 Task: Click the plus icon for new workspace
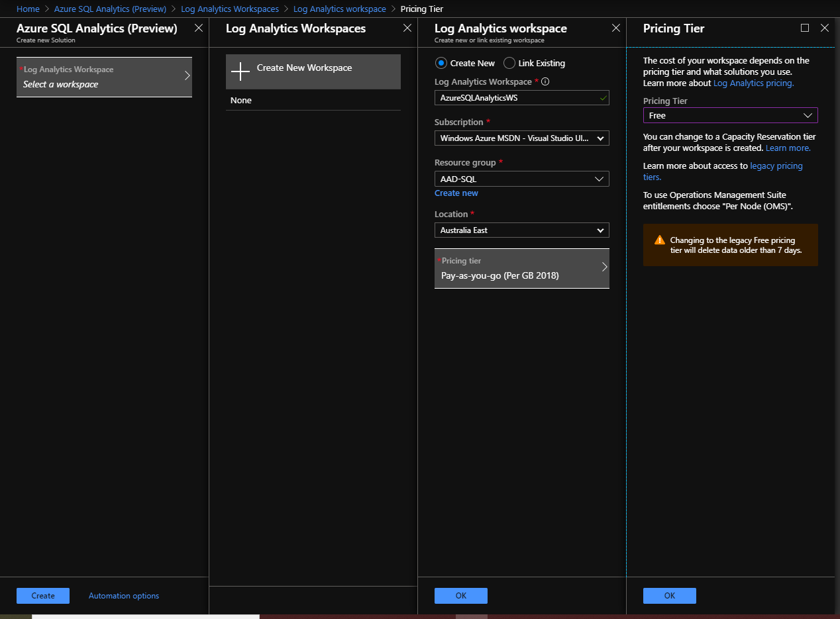tap(240, 71)
